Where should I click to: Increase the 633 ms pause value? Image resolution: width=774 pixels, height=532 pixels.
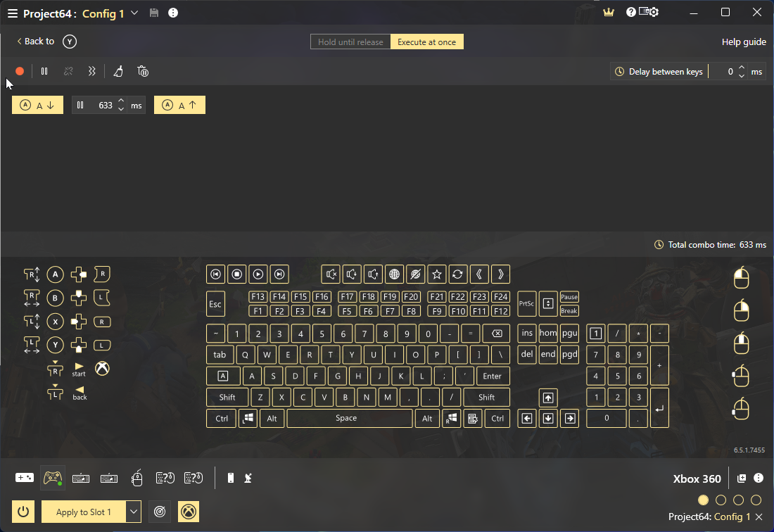coord(121,101)
